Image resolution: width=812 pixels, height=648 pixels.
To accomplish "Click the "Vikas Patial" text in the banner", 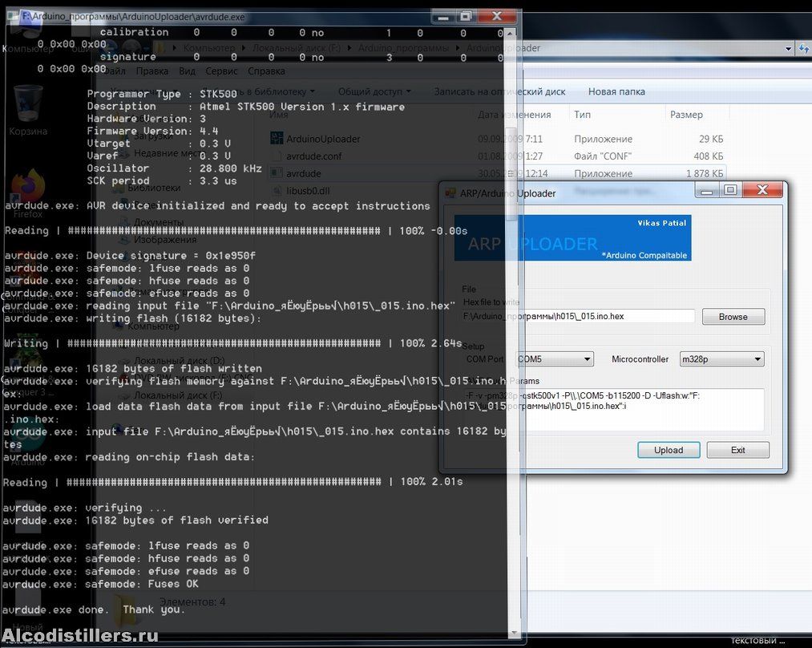I will click(x=662, y=223).
